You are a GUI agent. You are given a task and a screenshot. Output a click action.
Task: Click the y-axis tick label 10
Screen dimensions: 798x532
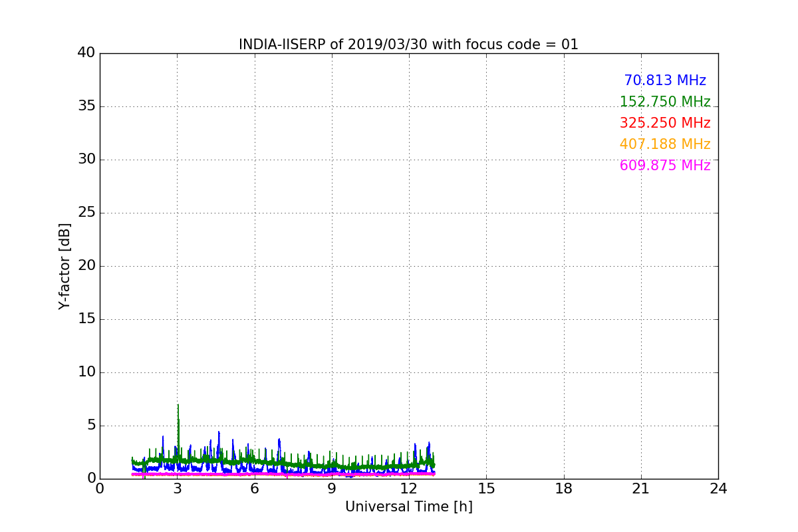pos(86,372)
